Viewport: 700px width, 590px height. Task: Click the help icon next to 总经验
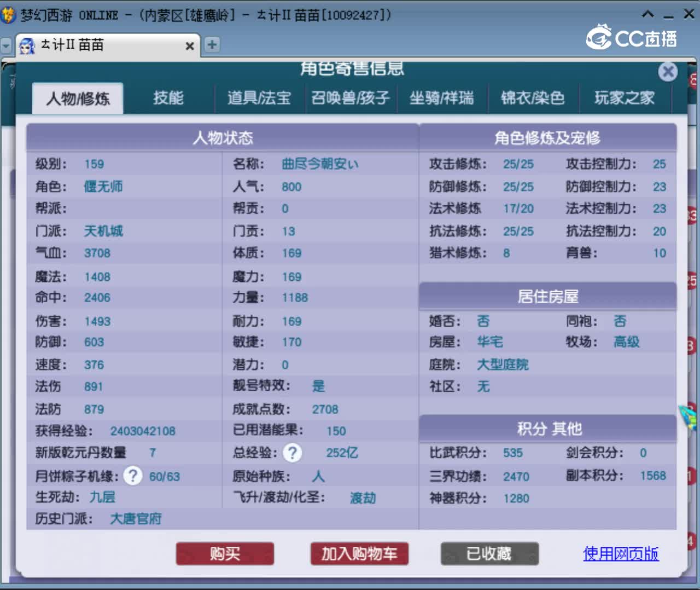(293, 453)
